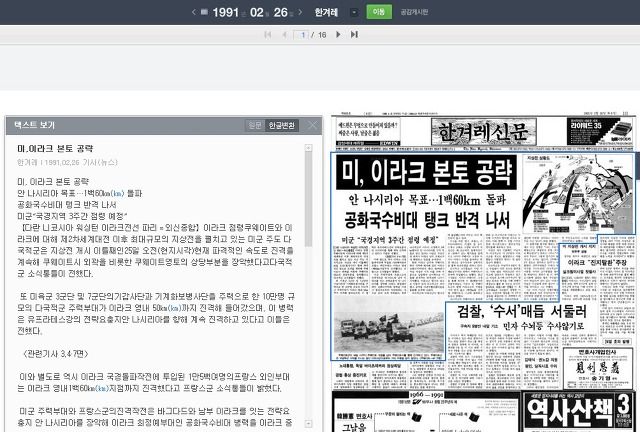Click the text panel scroll-down arrow

pos(309,423)
